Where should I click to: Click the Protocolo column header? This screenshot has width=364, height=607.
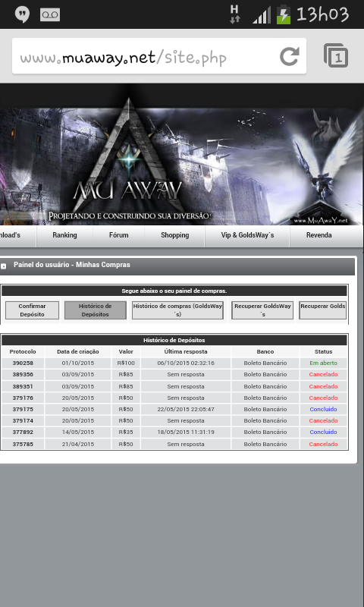23,351
